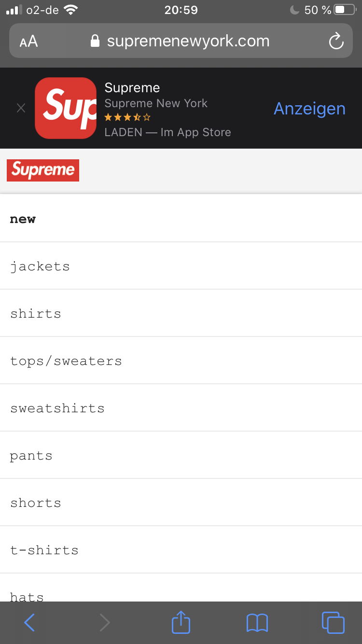
Task: Show open tabs overview icon
Action: tap(333, 622)
